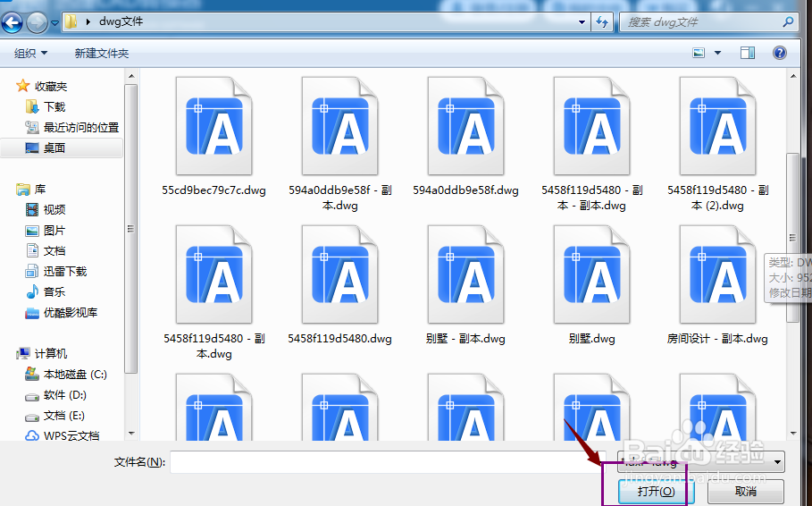Open the 图片 library
Viewport: 812px width, 506px height.
point(54,230)
